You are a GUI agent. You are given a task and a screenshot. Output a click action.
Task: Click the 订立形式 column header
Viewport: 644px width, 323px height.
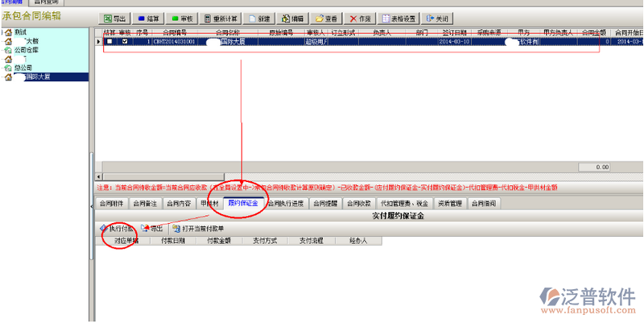pyautogui.click(x=343, y=32)
